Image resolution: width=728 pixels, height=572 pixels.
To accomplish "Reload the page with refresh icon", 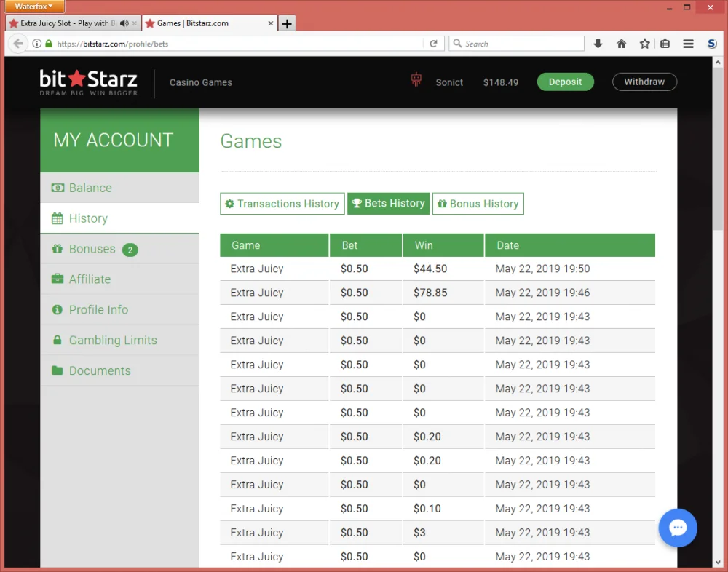I will [433, 44].
